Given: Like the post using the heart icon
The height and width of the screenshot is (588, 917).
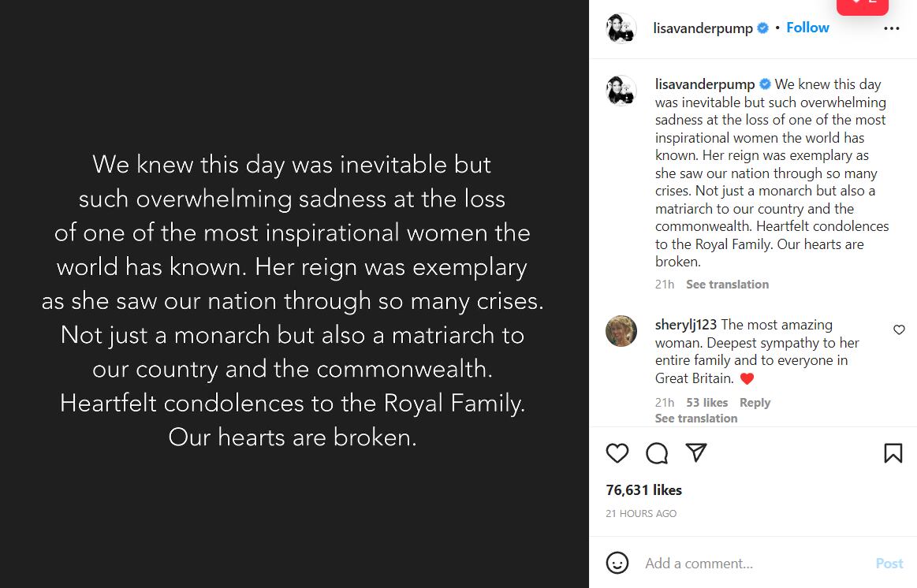Looking at the screenshot, I should [x=617, y=453].
